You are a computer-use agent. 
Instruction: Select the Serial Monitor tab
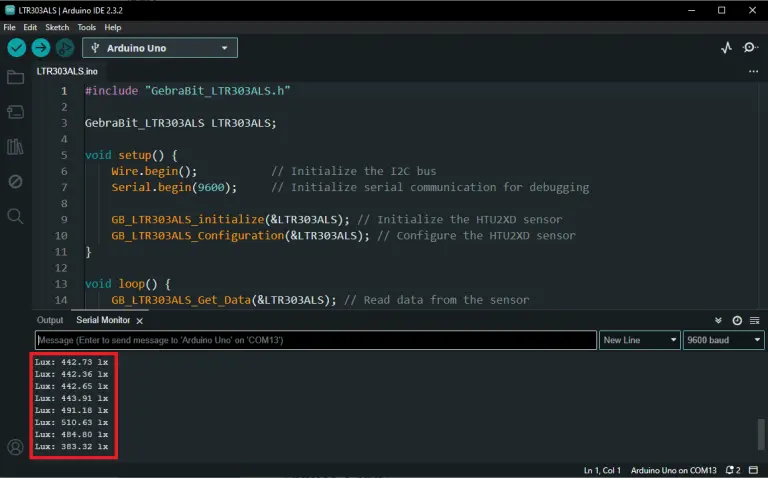103,320
